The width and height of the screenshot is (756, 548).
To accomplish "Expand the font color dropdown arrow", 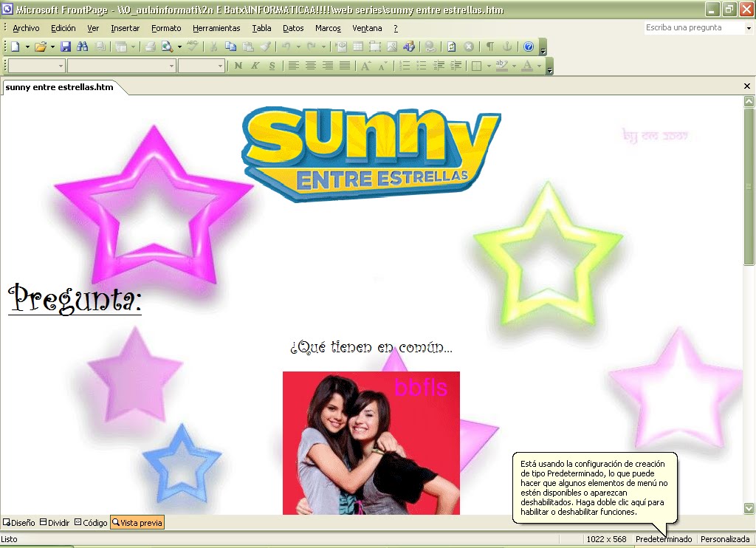I will coord(539,66).
